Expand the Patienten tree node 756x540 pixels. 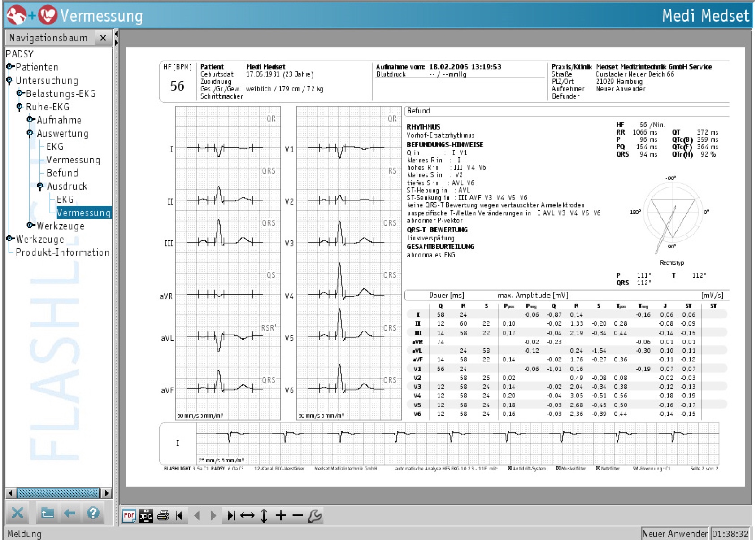coord(10,67)
